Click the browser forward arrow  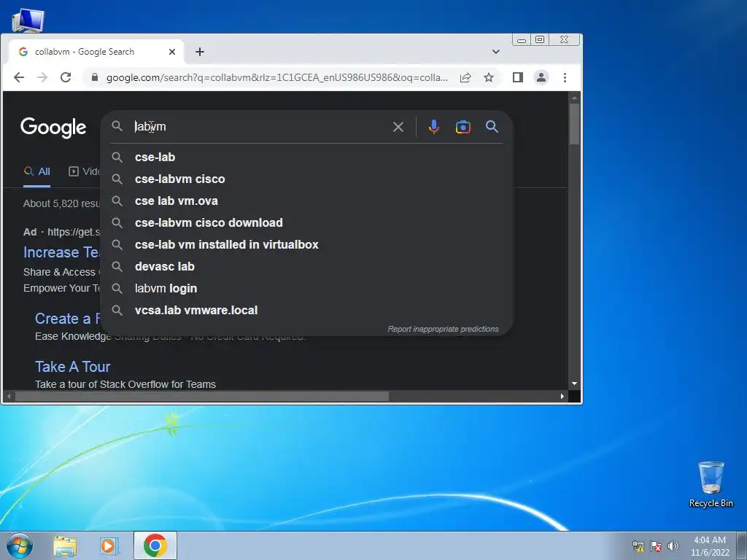pyautogui.click(x=42, y=77)
